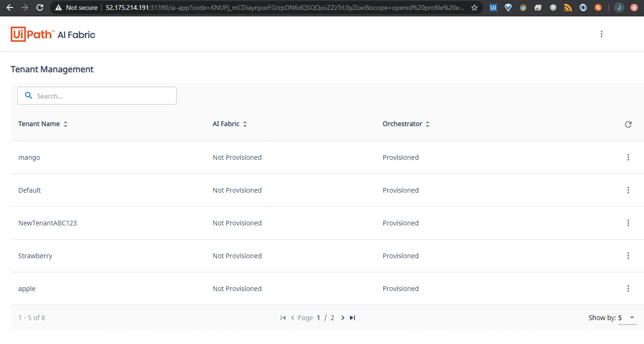Open the J profile avatar
The image size is (644, 344).
coord(619,7)
